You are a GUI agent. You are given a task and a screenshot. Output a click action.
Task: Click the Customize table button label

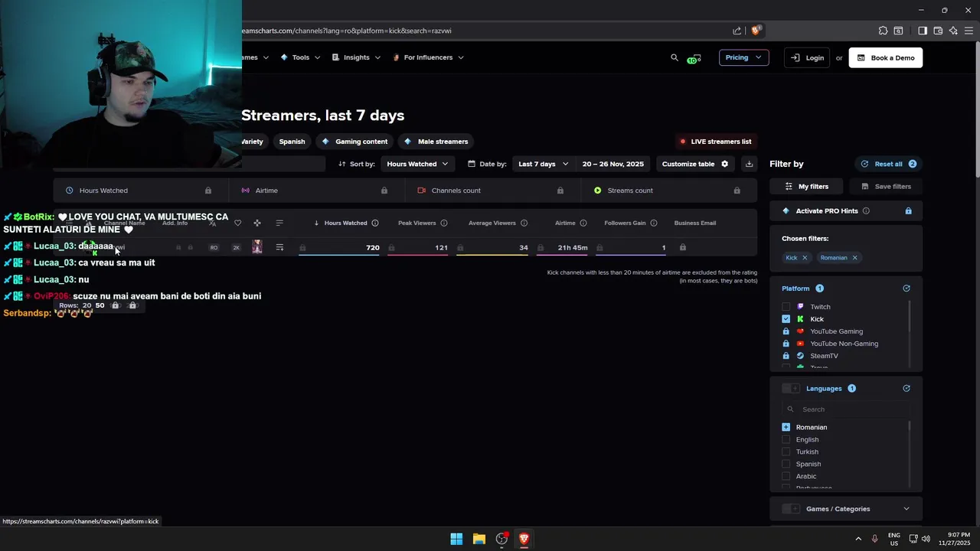(x=688, y=164)
